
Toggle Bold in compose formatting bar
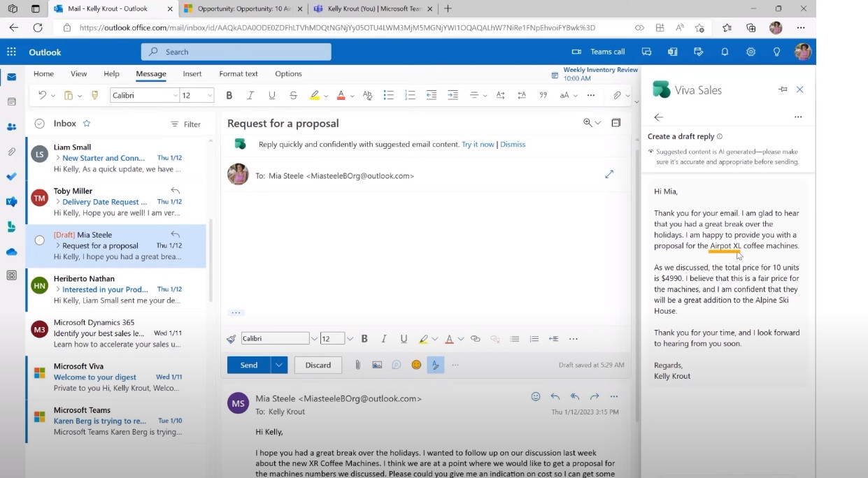pos(364,339)
